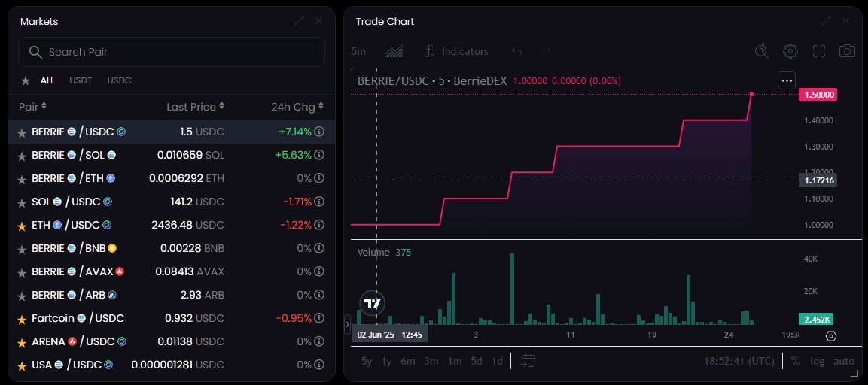868x385 pixels.
Task: Open info icon for BERRIE/ETH row
Action: click(x=319, y=178)
